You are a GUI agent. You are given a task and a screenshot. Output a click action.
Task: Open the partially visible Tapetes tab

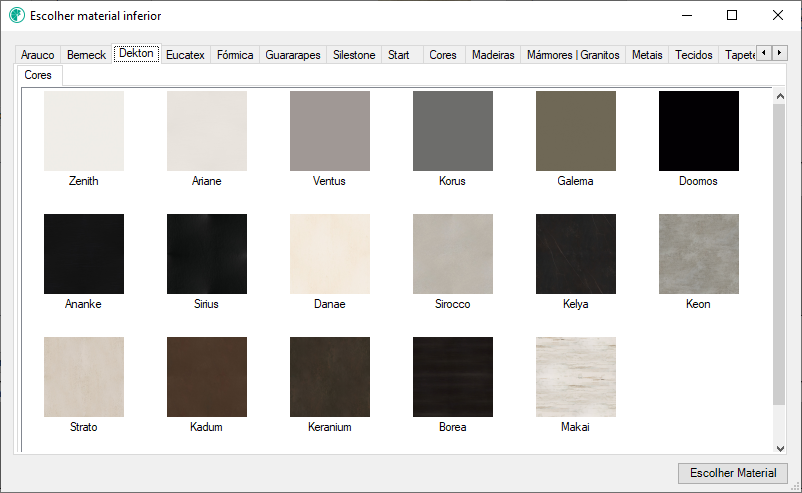pos(738,55)
